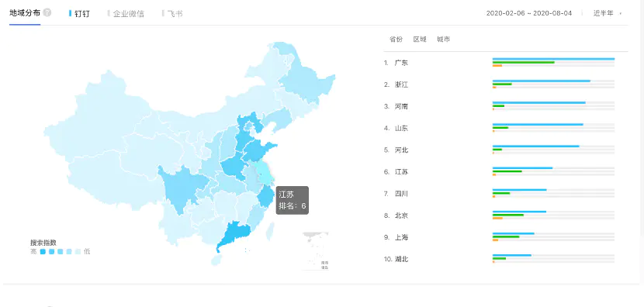Viewport: 644px width, 307px height.
Task: Switch to the 区域 tab
Action: point(420,40)
